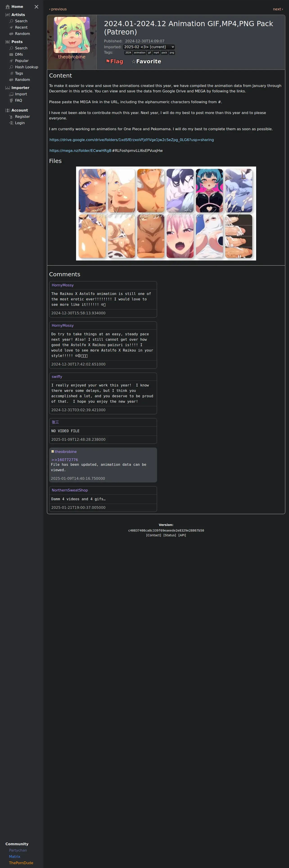The height and width of the screenshot is (868, 289).
Task: Open Artists Search page
Action: 21,21
